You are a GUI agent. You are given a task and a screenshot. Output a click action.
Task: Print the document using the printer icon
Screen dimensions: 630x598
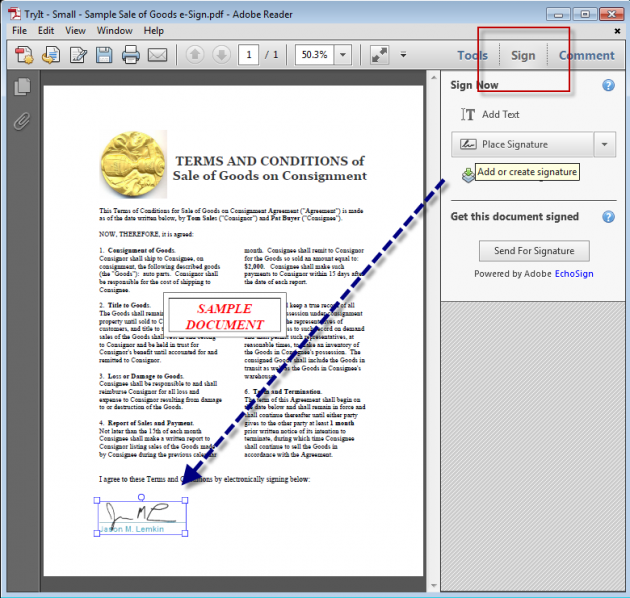(130, 55)
